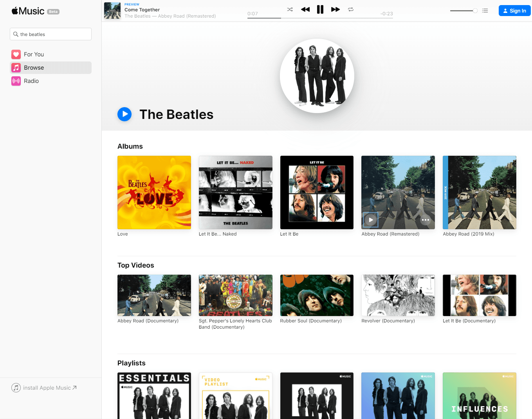532x419 pixels.
Task: Click the 'Let It Be... Naked' title
Action: pyautogui.click(x=218, y=234)
